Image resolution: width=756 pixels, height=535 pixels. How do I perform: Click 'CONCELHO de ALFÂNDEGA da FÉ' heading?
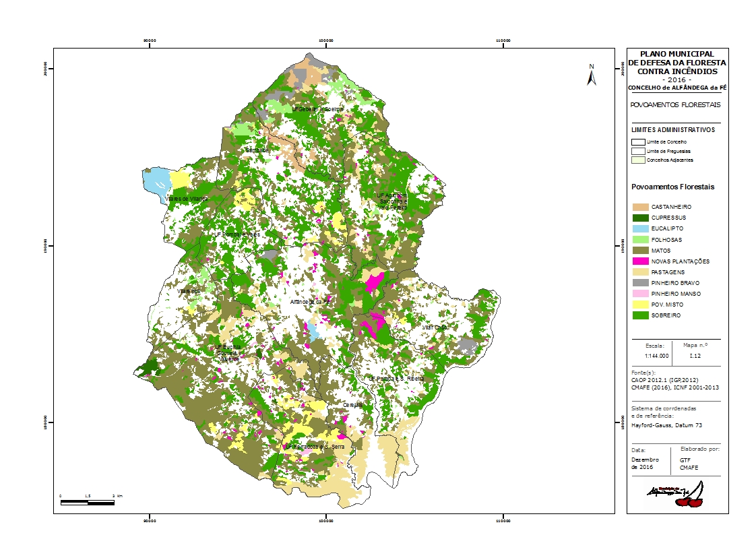coord(677,88)
